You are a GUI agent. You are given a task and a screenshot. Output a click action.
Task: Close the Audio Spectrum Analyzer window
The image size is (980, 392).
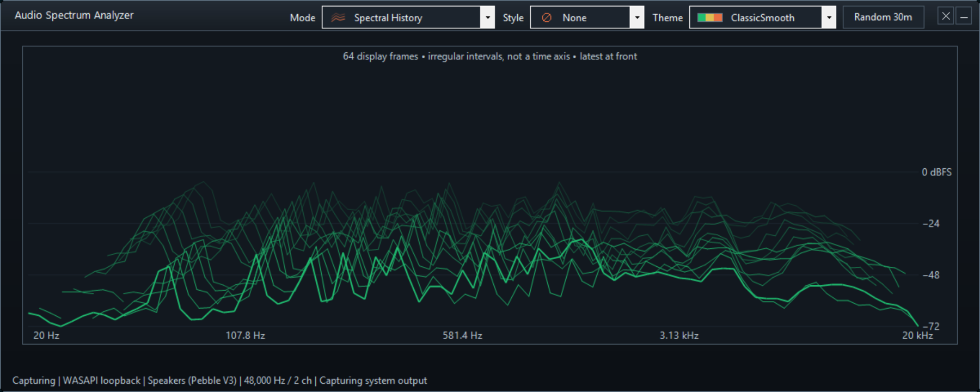pyautogui.click(x=946, y=16)
